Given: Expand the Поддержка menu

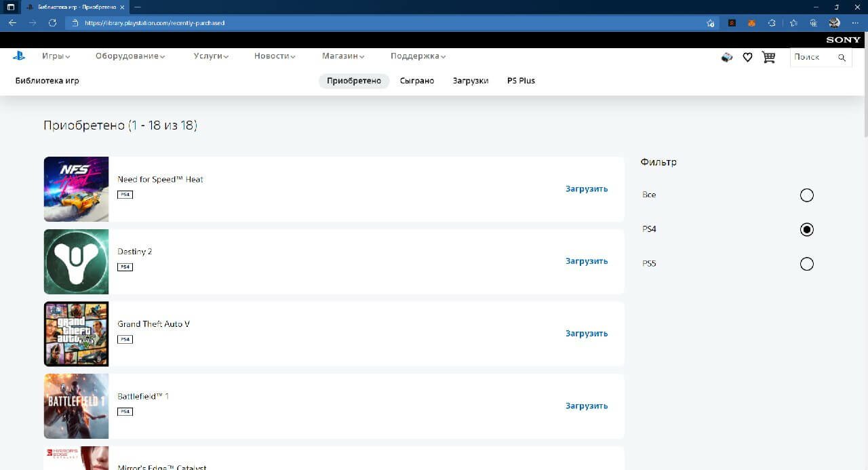Looking at the screenshot, I should [x=418, y=56].
